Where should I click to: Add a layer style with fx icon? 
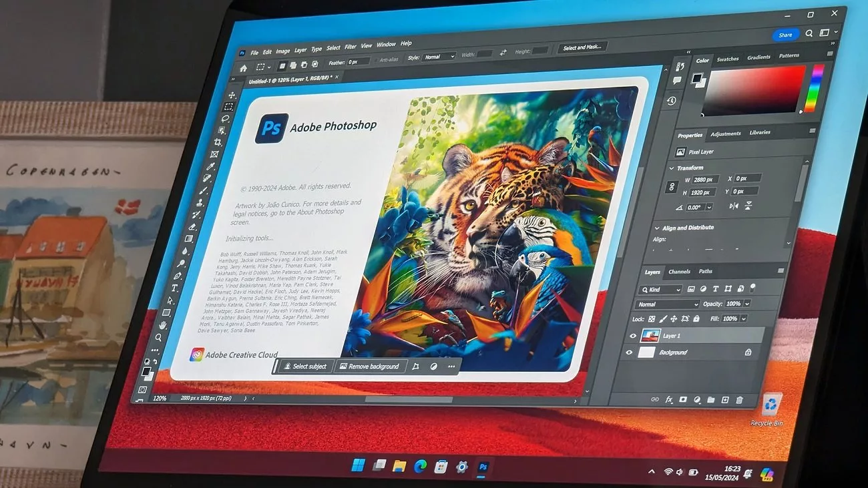pyautogui.click(x=669, y=399)
